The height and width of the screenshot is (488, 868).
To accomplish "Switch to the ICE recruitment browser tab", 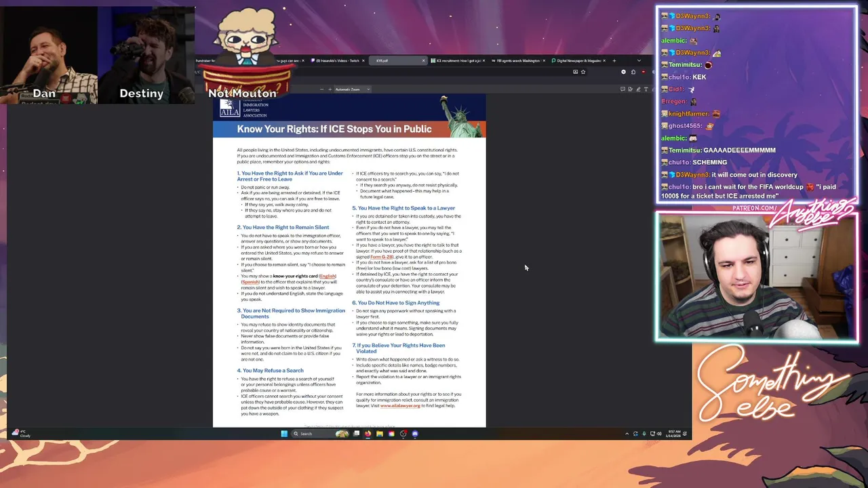I will pyautogui.click(x=457, y=60).
